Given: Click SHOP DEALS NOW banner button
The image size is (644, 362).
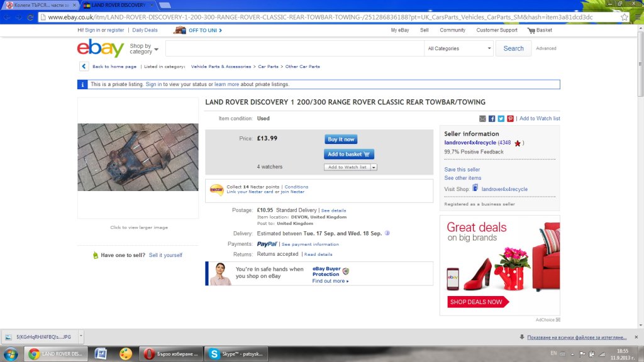Looking at the screenshot, I should (478, 302).
